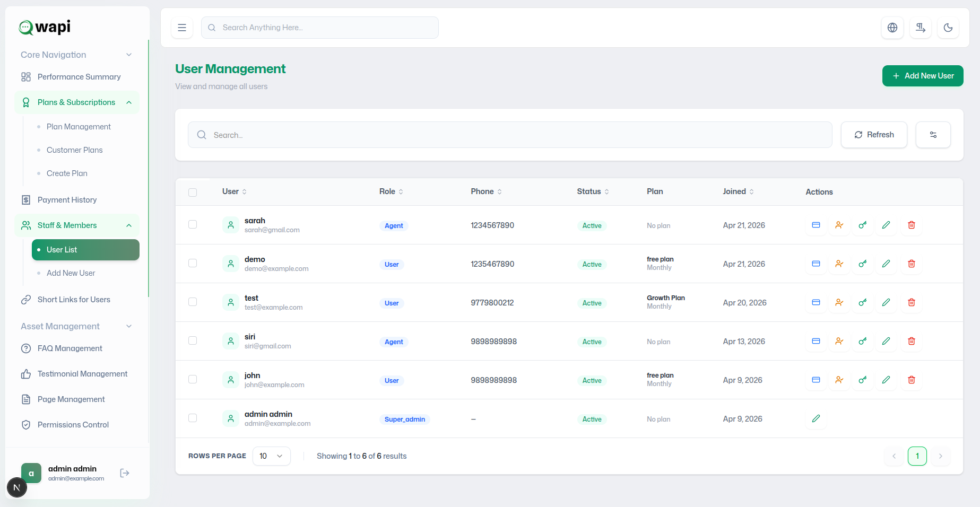Image resolution: width=980 pixels, height=507 pixels.
Task: Collapse the Core Navigation section
Action: [x=76, y=55]
